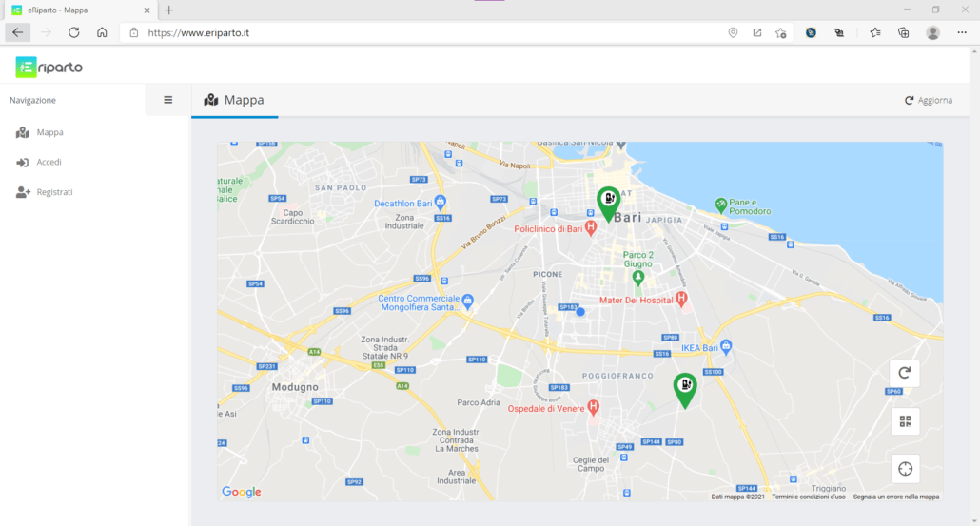Image resolution: width=980 pixels, height=526 pixels.
Task: Open the browser profile avatar
Action: click(x=932, y=32)
